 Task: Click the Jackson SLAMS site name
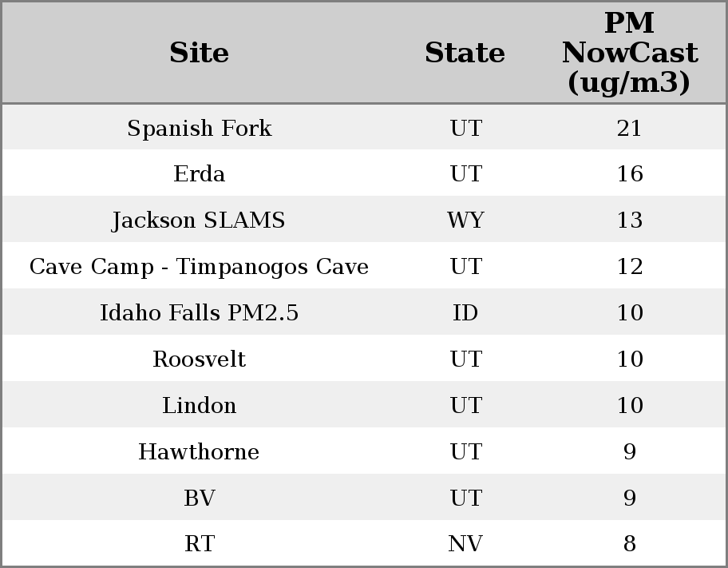coord(200,220)
